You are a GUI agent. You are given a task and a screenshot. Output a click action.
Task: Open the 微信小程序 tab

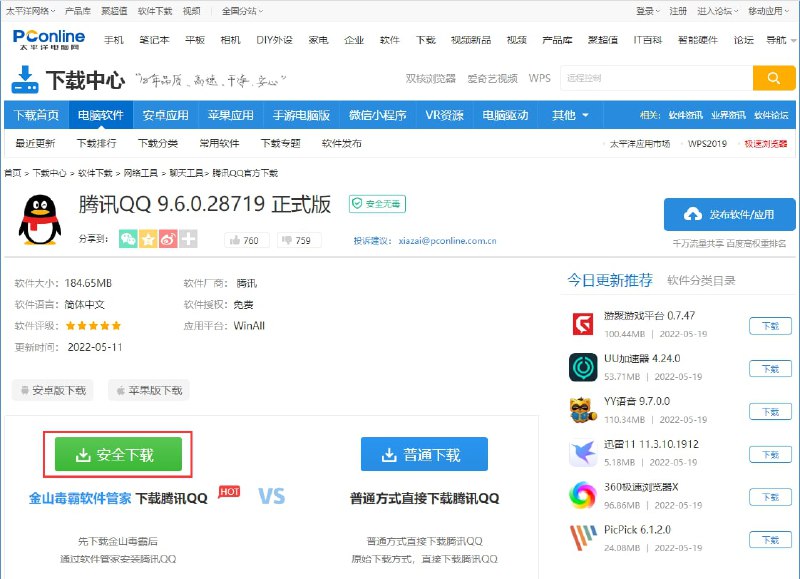(x=378, y=115)
